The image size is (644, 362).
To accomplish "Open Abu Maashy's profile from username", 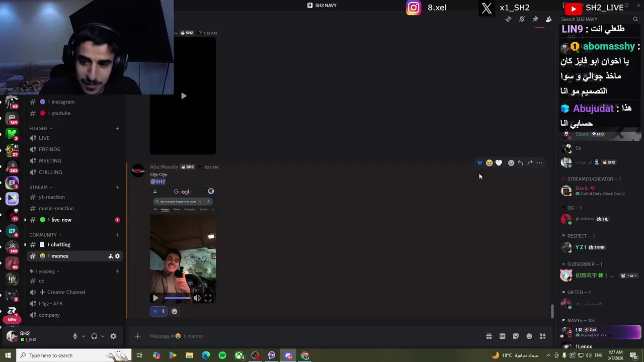I will pyautogui.click(x=164, y=167).
